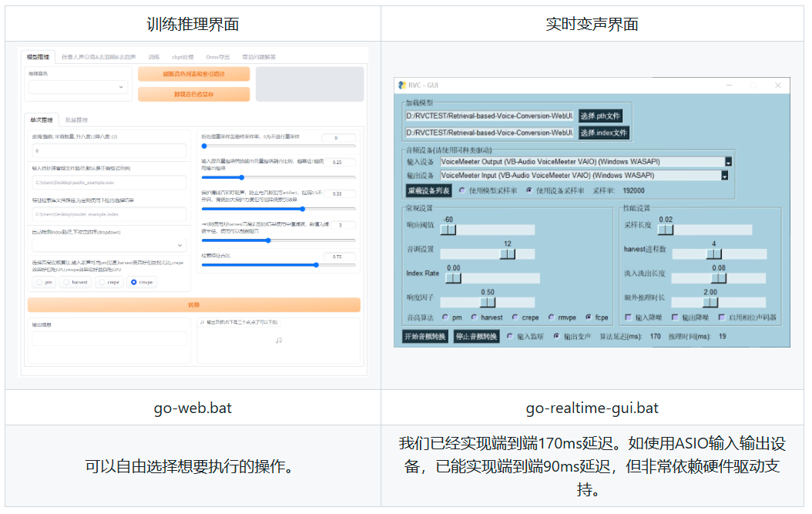Click the 选择.pth文件 button

pos(600,116)
